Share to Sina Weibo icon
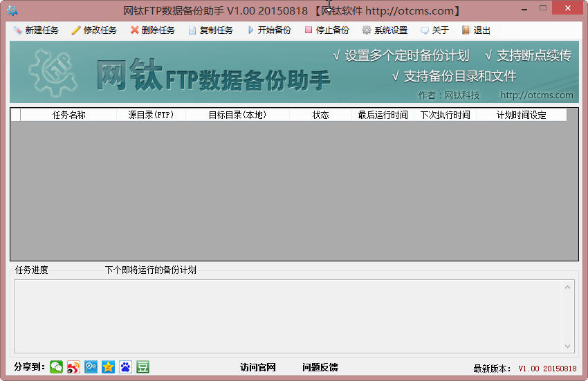The height and width of the screenshot is (381, 588). pyautogui.click(x=73, y=366)
